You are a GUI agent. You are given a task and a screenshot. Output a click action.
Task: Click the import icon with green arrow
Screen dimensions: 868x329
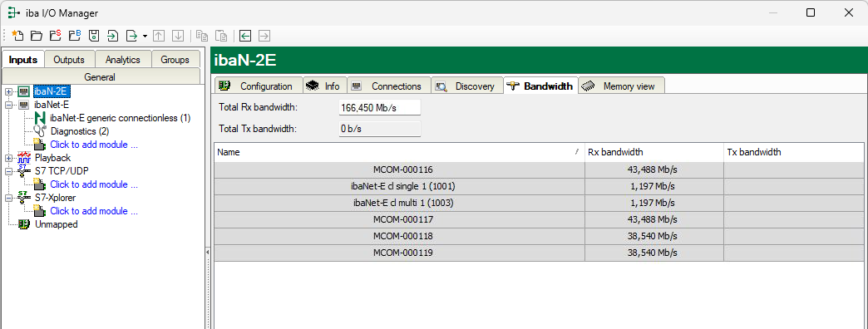[x=112, y=36]
